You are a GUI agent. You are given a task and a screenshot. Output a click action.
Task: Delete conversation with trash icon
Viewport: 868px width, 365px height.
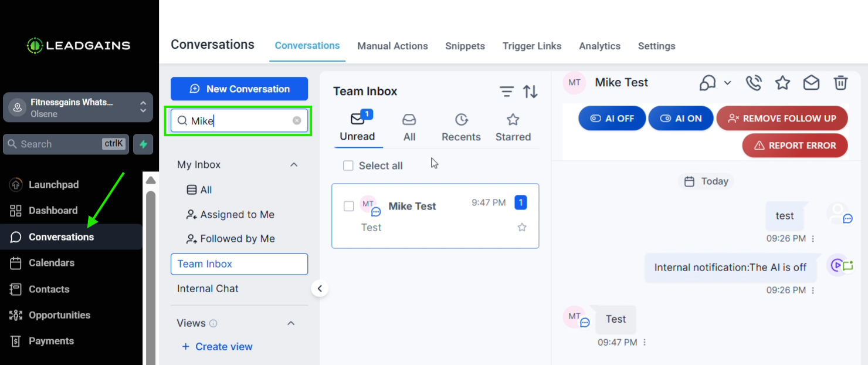point(841,83)
